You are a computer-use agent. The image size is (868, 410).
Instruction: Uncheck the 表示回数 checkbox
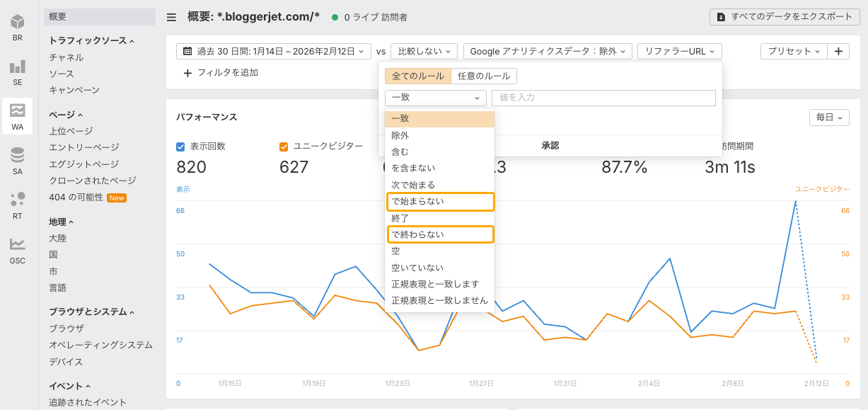point(180,147)
